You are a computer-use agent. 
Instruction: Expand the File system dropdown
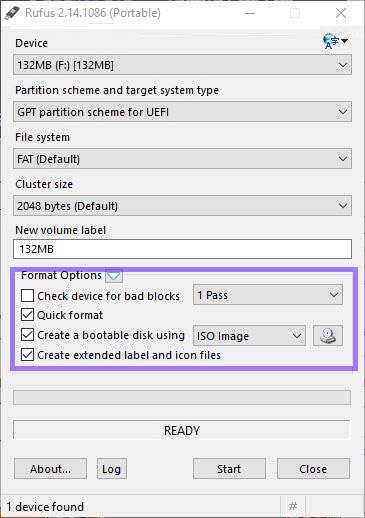coord(182,159)
